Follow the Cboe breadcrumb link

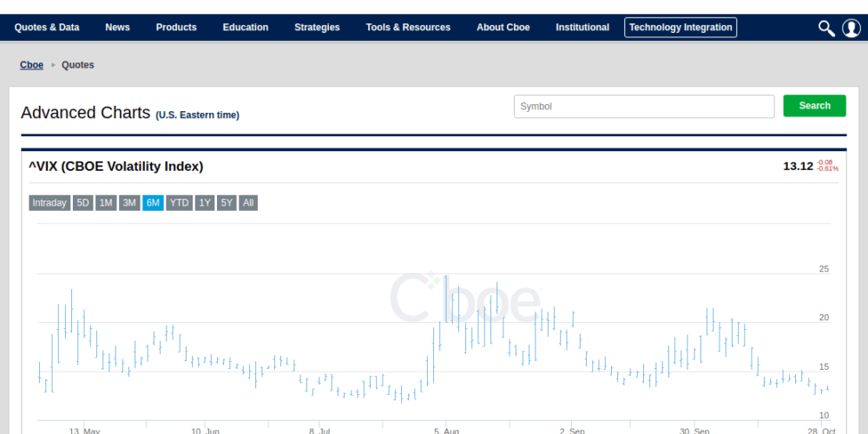(x=31, y=65)
